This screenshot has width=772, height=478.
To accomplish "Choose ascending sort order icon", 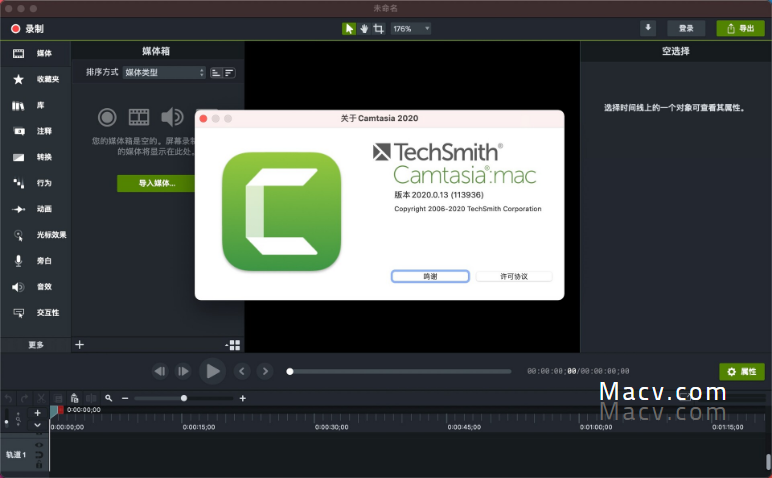I will [216, 73].
